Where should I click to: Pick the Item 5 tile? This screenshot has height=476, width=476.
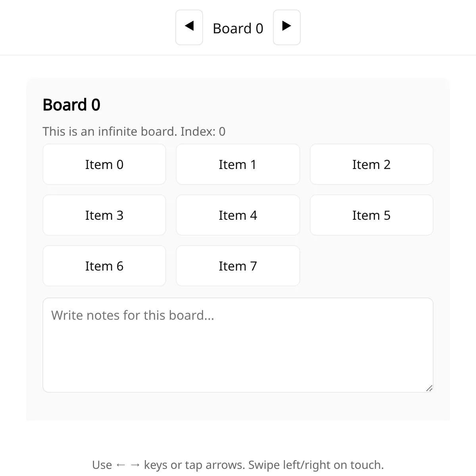(x=372, y=215)
